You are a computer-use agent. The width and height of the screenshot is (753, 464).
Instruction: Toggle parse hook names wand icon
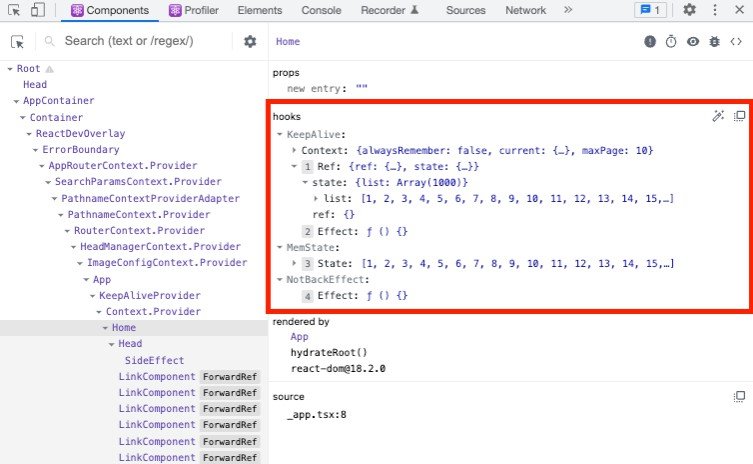718,116
